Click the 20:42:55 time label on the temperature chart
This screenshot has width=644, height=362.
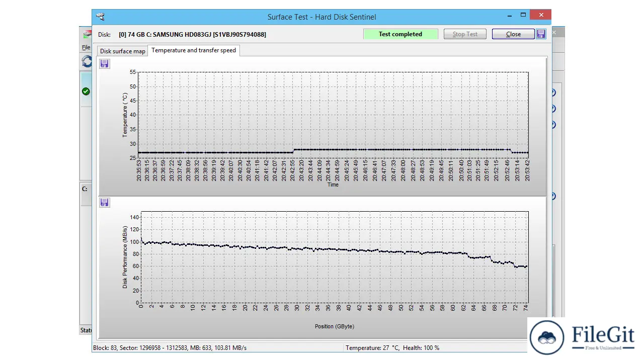pos(293,170)
